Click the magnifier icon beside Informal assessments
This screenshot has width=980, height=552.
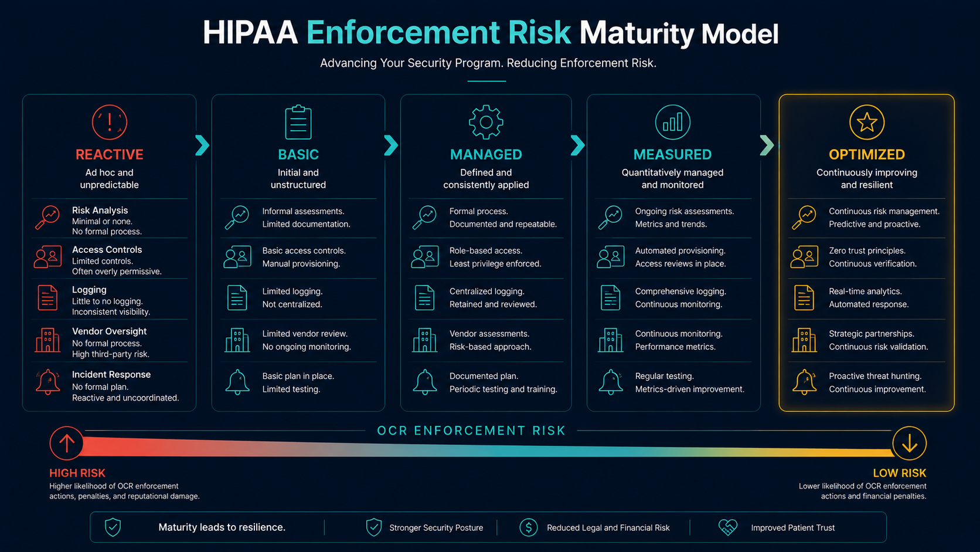click(x=237, y=218)
